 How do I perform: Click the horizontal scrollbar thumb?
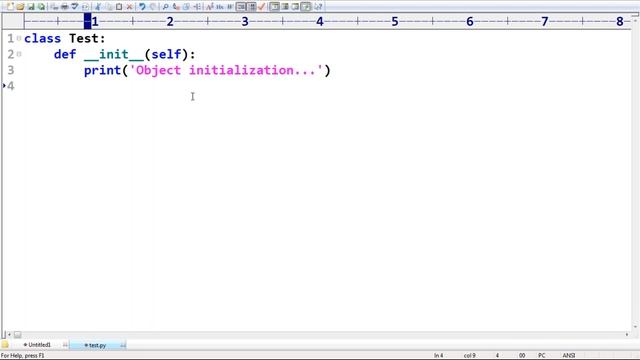tap(17, 335)
